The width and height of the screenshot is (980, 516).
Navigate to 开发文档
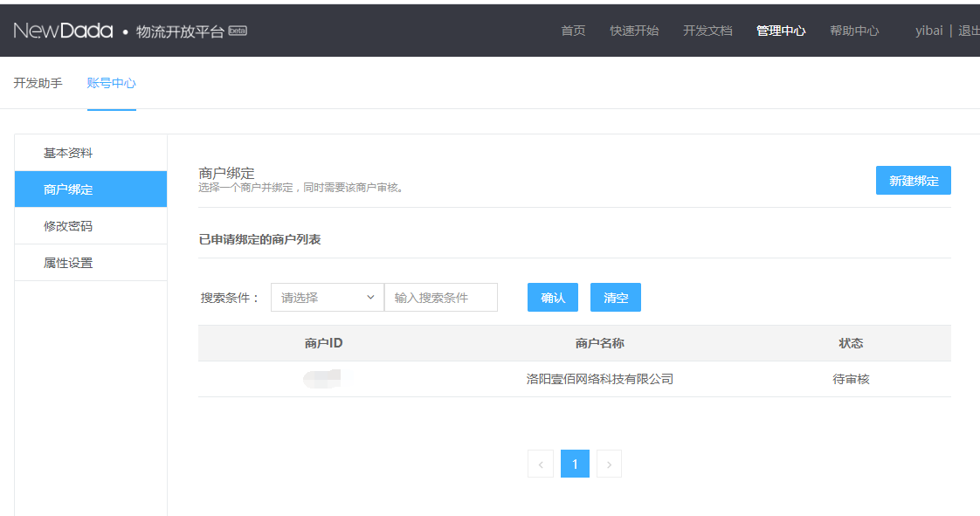(707, 31)
